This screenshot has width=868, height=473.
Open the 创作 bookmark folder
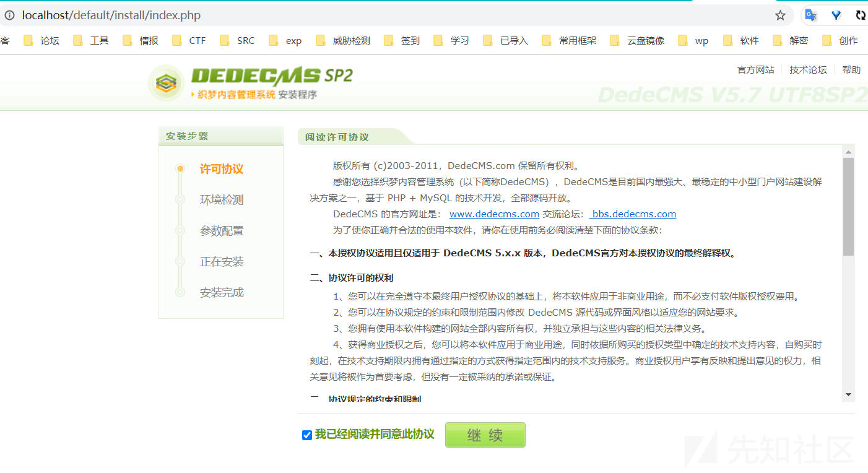pyautogui.click(x=840, y=40)
